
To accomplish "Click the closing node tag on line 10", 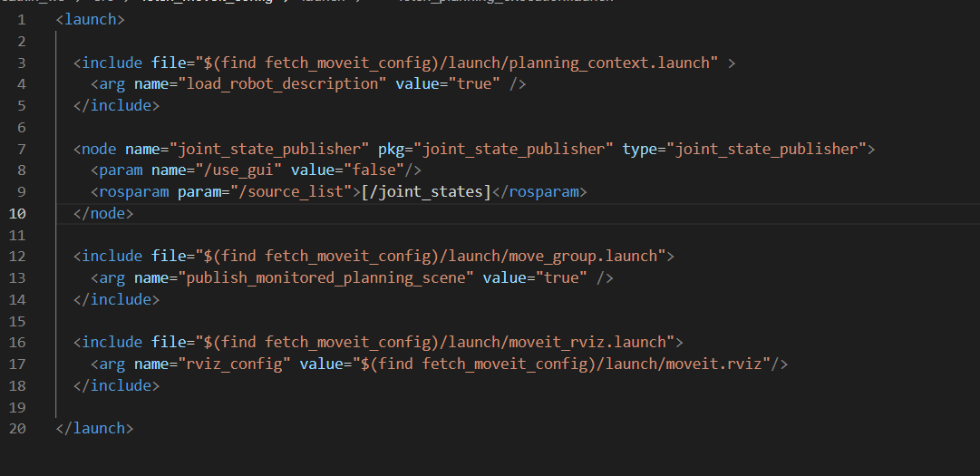I will tap(102, 214).
